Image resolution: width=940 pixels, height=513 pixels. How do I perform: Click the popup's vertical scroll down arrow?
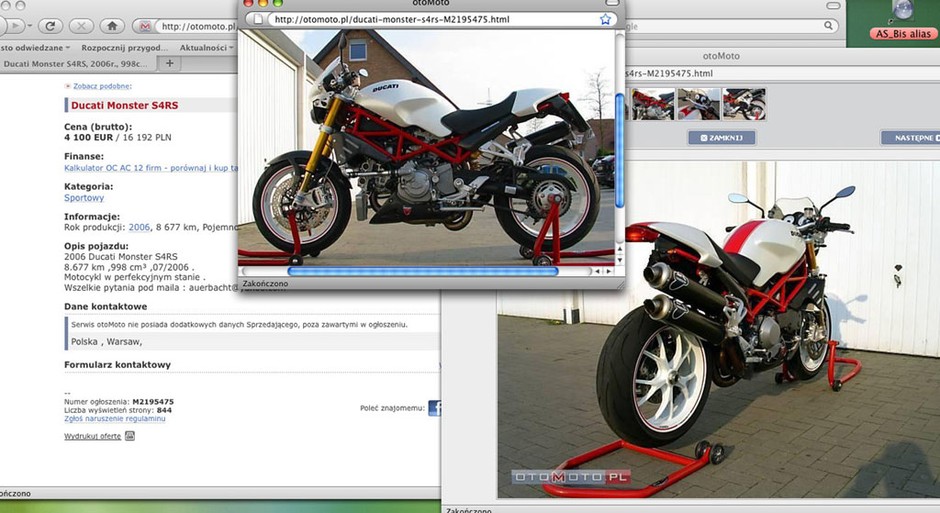pos(620,260)
